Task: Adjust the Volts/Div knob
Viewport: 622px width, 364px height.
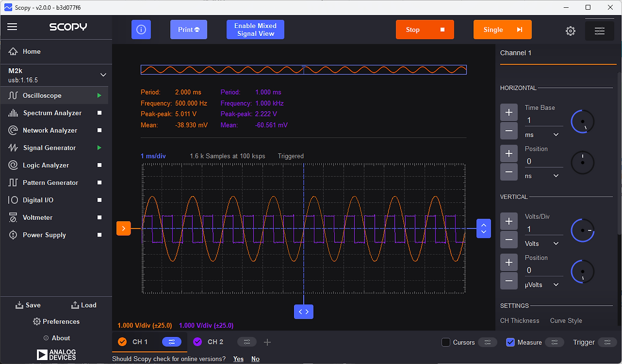Action: pyautogui.click(x=583, y=230)
